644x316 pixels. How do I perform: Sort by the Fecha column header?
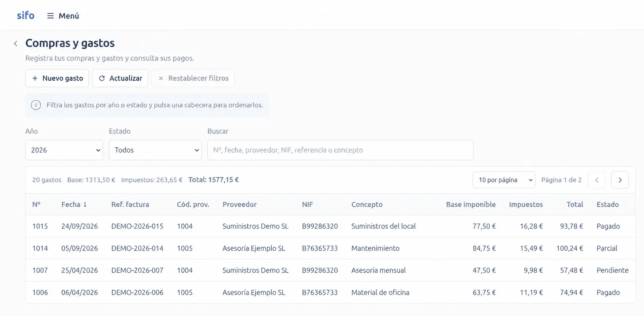(x=74, y=204)
